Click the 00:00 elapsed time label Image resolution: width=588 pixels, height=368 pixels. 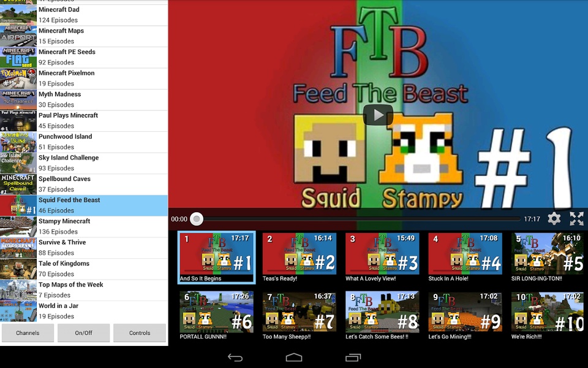click(x=179, y=219)
